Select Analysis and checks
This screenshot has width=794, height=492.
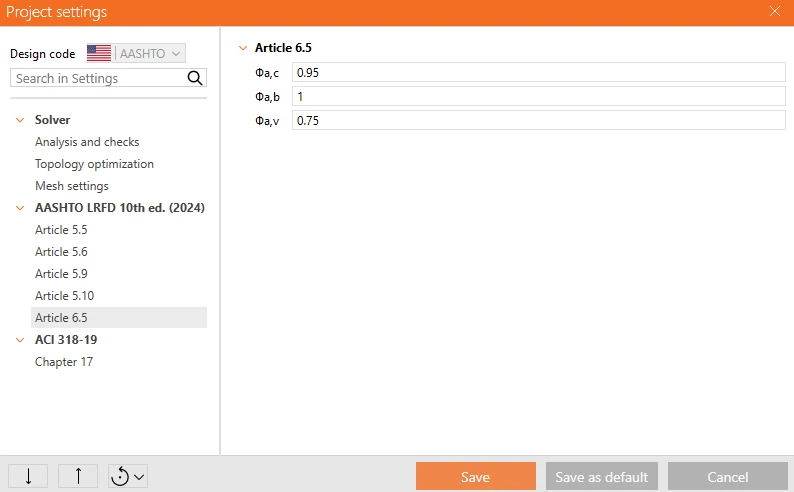point(87,142)
